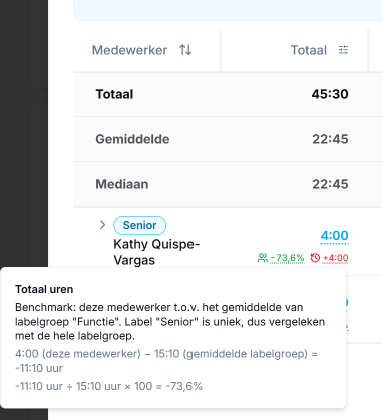Sort the Medewerker column with arrows icon

pyautogui.click(x=185, y=50)
